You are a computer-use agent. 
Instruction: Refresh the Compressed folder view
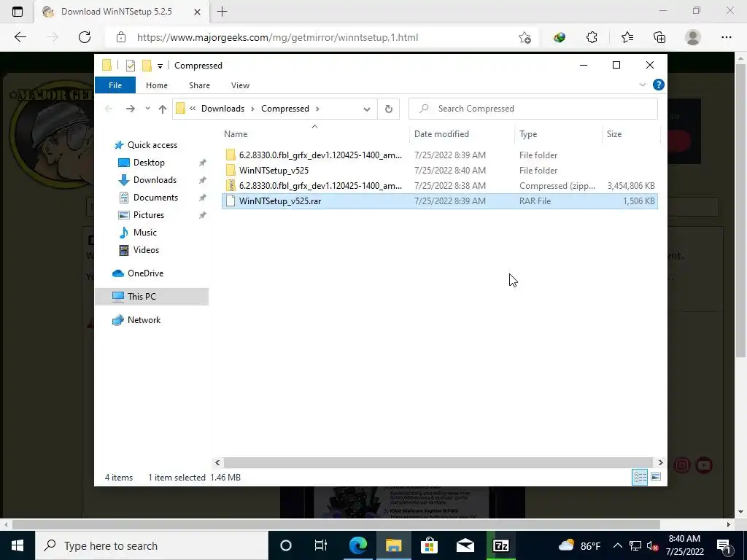coord(389,109)
